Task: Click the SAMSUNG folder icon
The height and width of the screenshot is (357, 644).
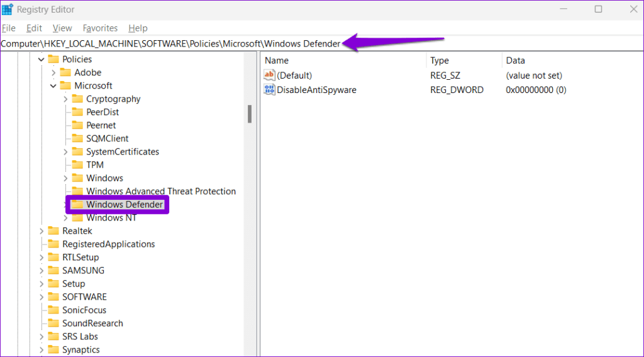Action: (x=53, y=271)
